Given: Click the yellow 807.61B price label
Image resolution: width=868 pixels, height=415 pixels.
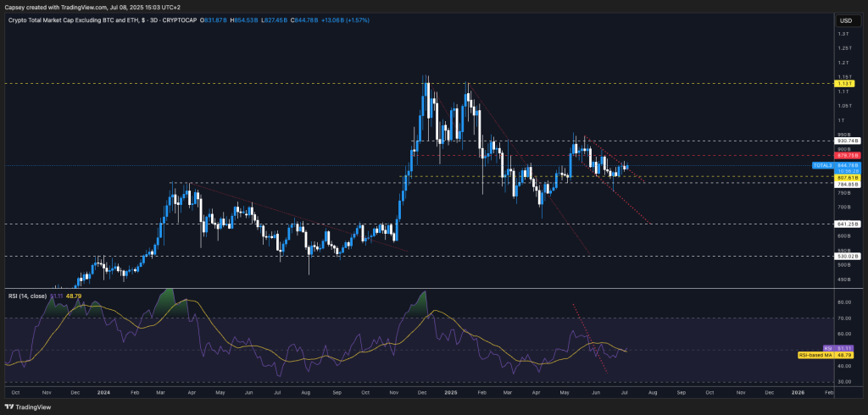Looking at the screenshot, I should click(x=849, y=177).
